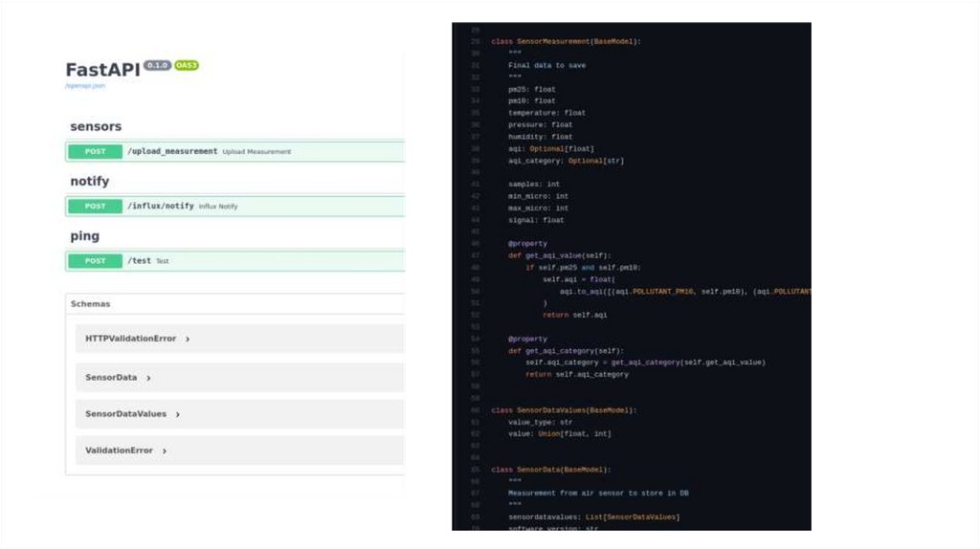Viewport: 980px width, 549px height.
Task: Click chevron next to SensorData
Action: (x=148, y=378)
